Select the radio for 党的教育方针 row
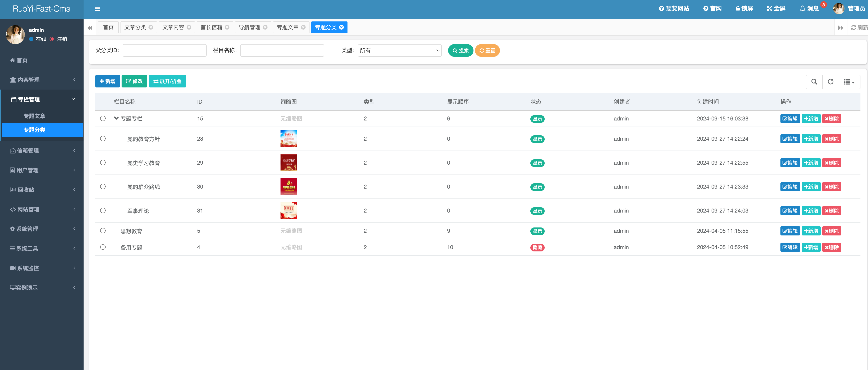 pyautogui.click(x=103, y=139)
